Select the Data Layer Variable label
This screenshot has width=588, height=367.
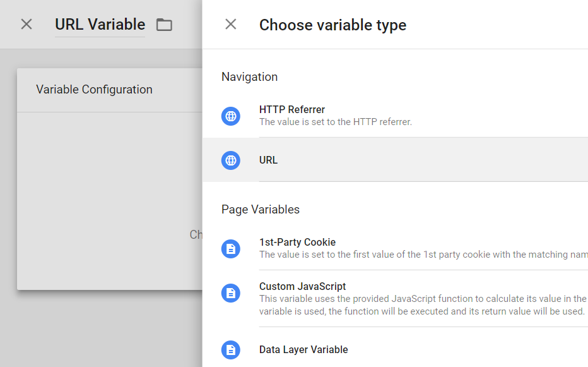[x=303, y=349]
